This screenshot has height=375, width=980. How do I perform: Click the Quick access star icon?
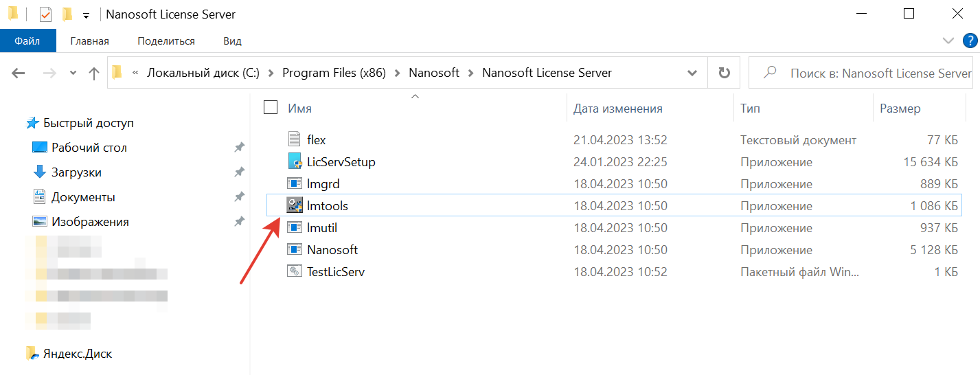pos(32,123)
